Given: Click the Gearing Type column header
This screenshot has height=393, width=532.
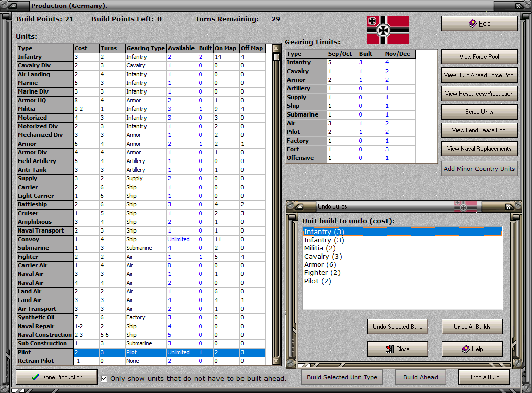Looking at the screenshot, I should [x=146, y=48].
